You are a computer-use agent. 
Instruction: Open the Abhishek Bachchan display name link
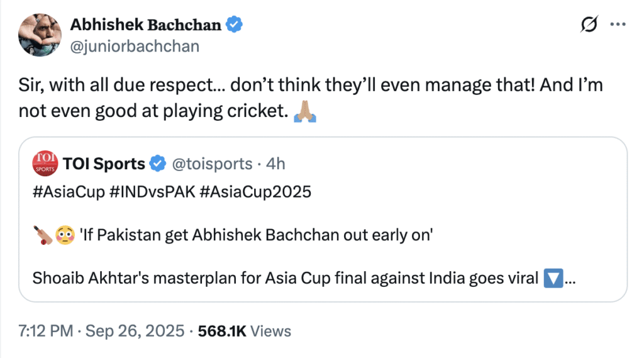point(145,25)
